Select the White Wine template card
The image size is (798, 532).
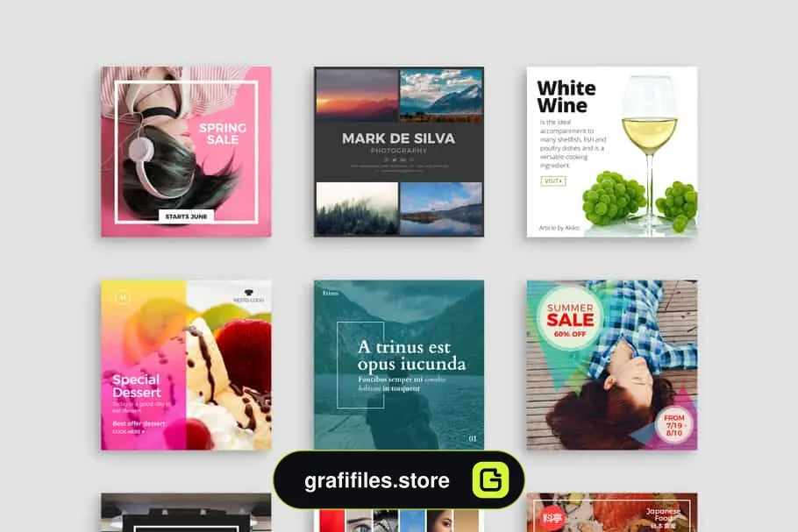[x=612, y=152]
